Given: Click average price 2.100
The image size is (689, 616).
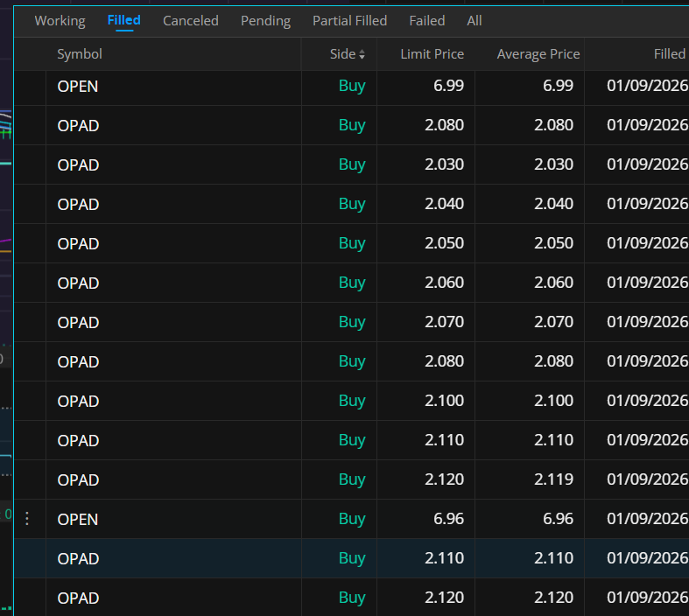Looking at the screenshot, I should [553, 401].
